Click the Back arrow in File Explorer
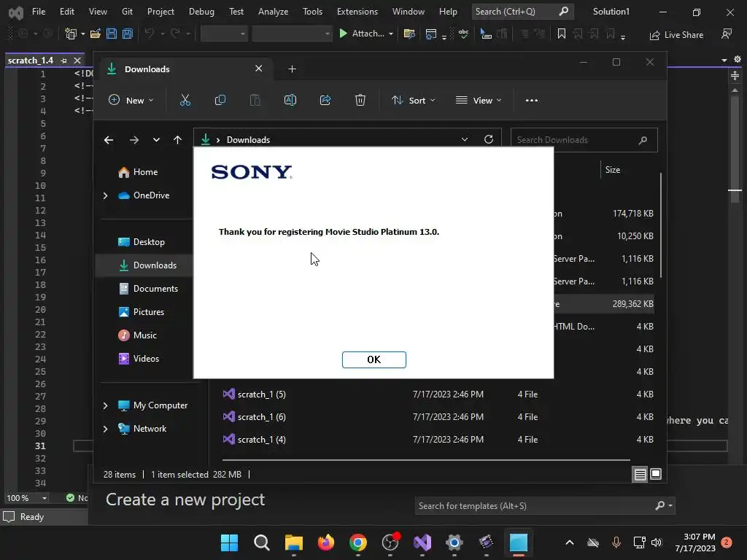This screenshot has width=747, height=560. (109, 140)
